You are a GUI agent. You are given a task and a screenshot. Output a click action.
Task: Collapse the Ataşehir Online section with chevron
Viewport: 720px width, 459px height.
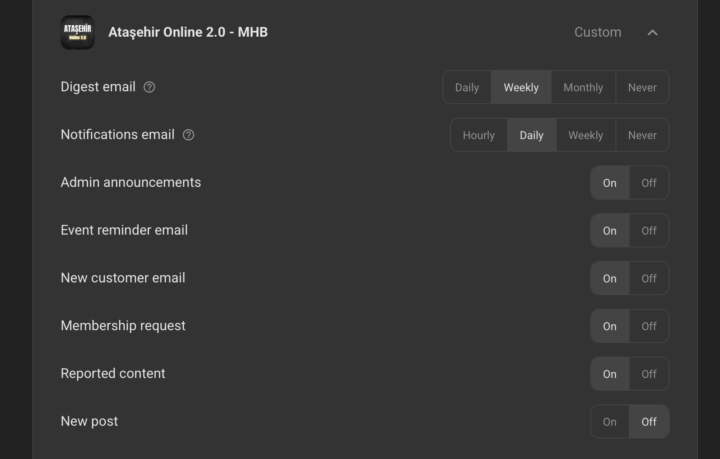coord(652,33)
